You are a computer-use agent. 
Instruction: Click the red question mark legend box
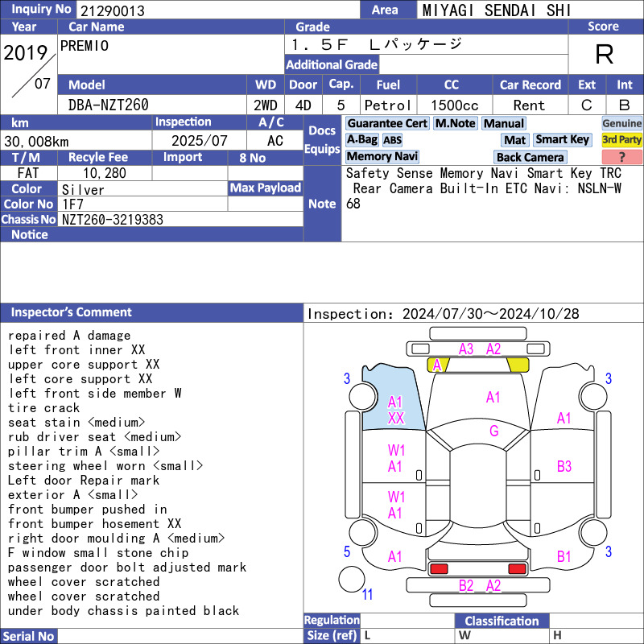[x=621, y=157]
